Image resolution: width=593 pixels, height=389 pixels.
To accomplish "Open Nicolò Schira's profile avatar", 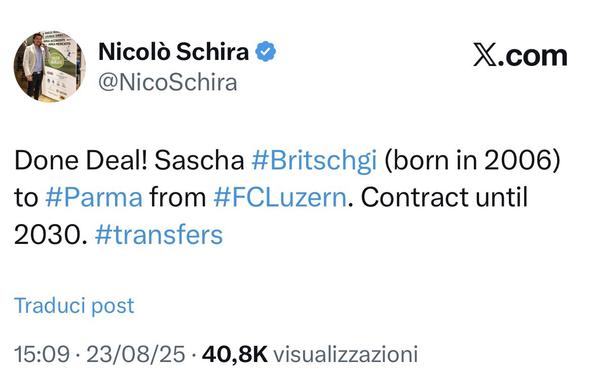I will point(50,66).
